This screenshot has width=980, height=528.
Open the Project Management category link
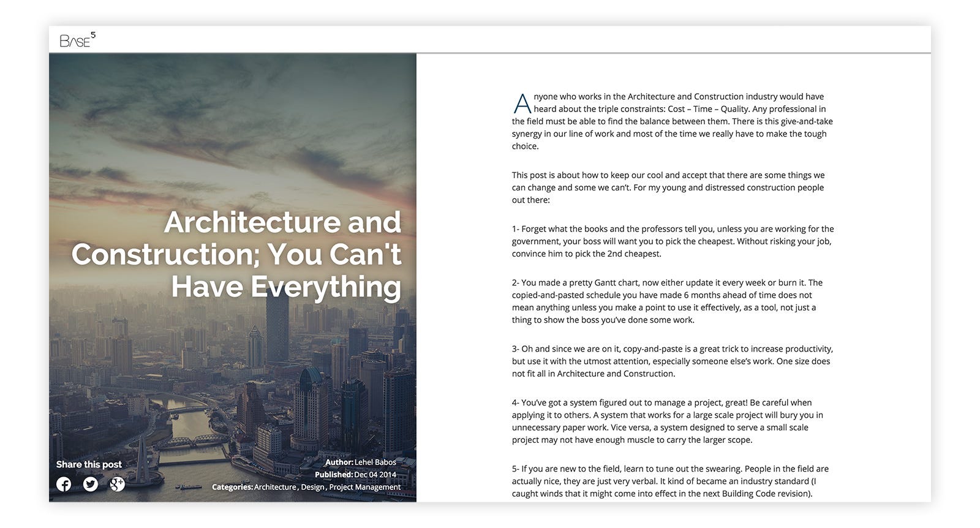click(x=365, y=487)
